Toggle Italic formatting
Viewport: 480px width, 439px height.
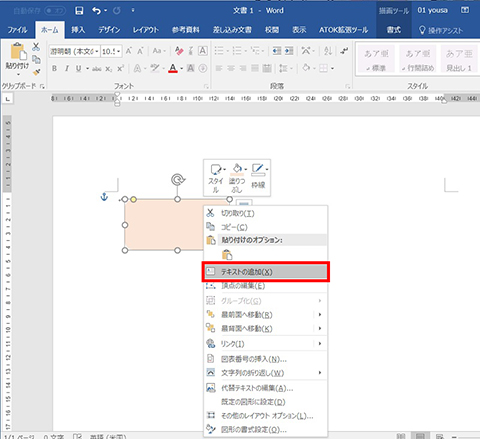(67, 69)
